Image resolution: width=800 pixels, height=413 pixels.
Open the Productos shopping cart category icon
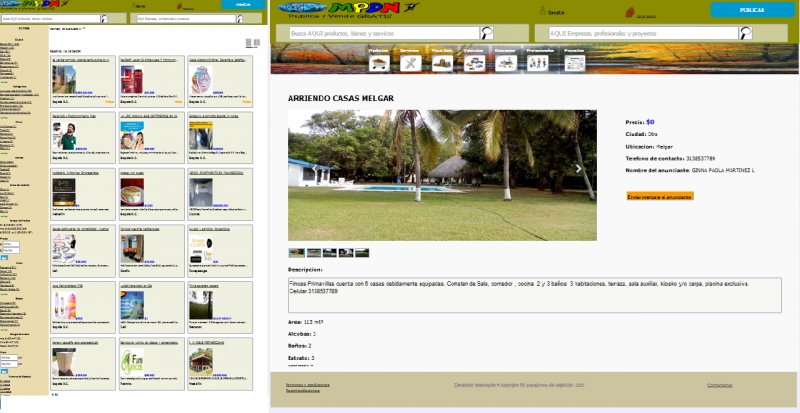pos(379,63)
